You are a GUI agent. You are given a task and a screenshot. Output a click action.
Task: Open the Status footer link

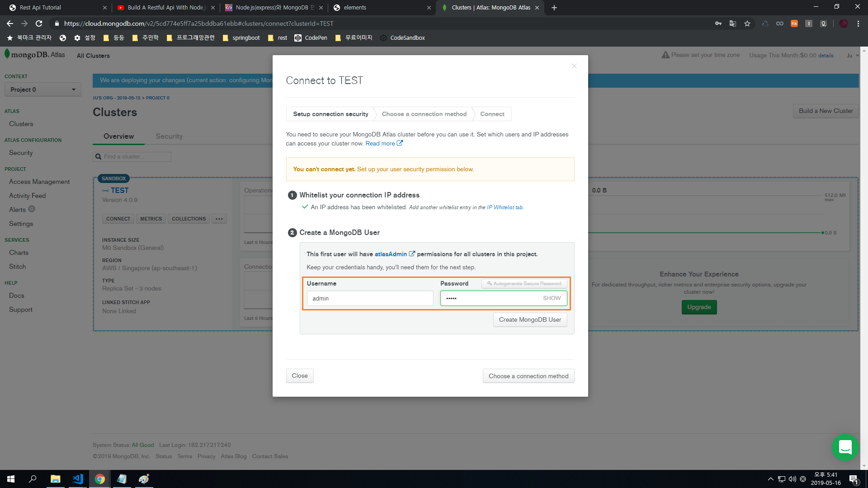[164, 456]
